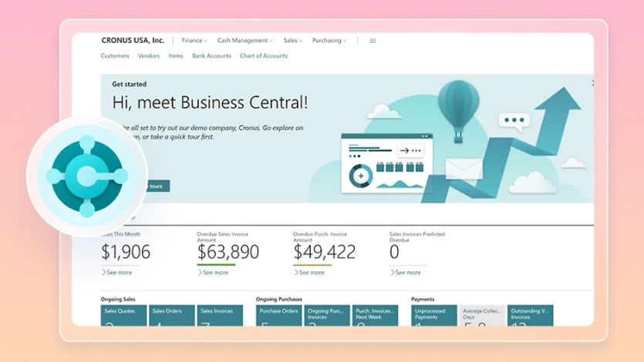
Task: Click the Get started label
Action: 129,84
